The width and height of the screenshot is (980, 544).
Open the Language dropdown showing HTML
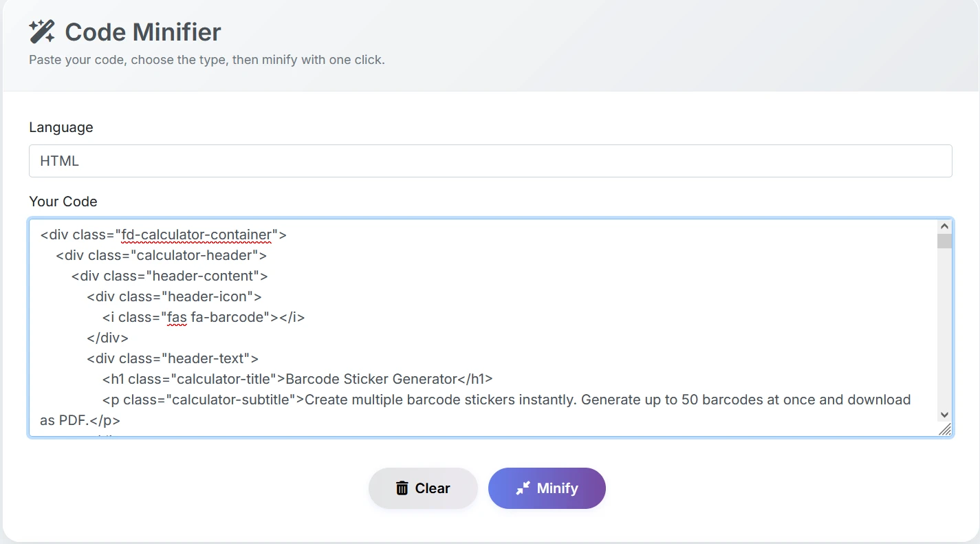[490, 160]
